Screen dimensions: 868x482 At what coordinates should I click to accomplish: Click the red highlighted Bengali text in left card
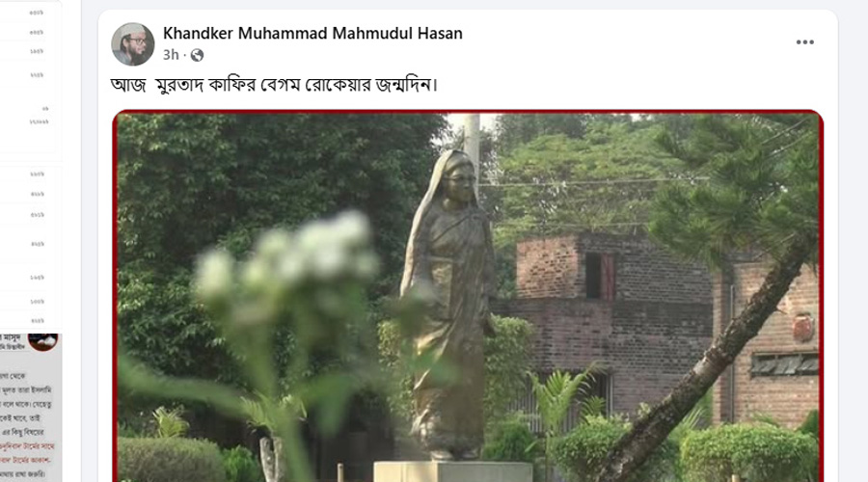click(27, 453)
